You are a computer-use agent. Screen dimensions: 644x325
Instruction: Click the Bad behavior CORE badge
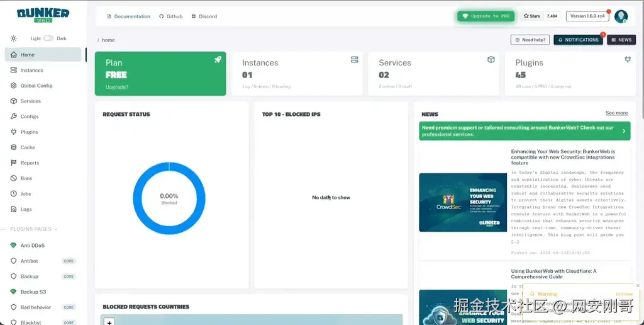[x=69, y=307]
